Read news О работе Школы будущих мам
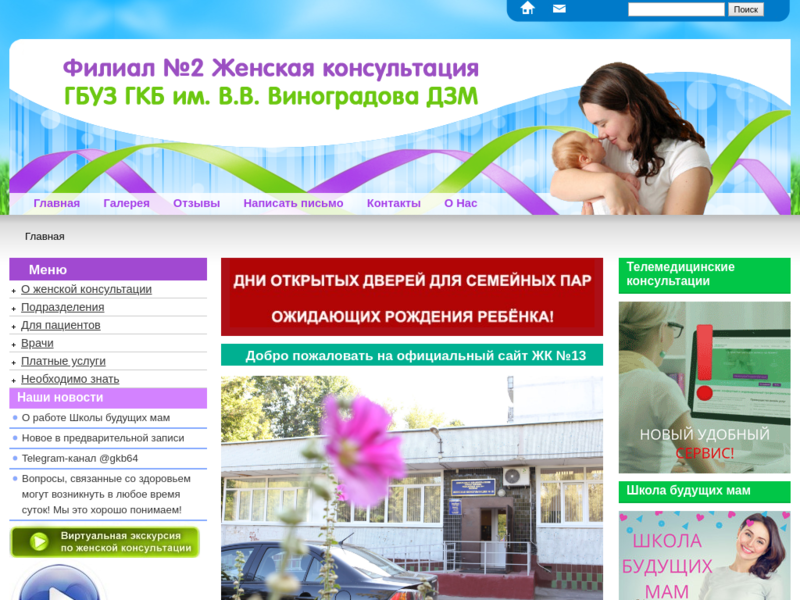The image size is (800, 600). coord(96,417)
